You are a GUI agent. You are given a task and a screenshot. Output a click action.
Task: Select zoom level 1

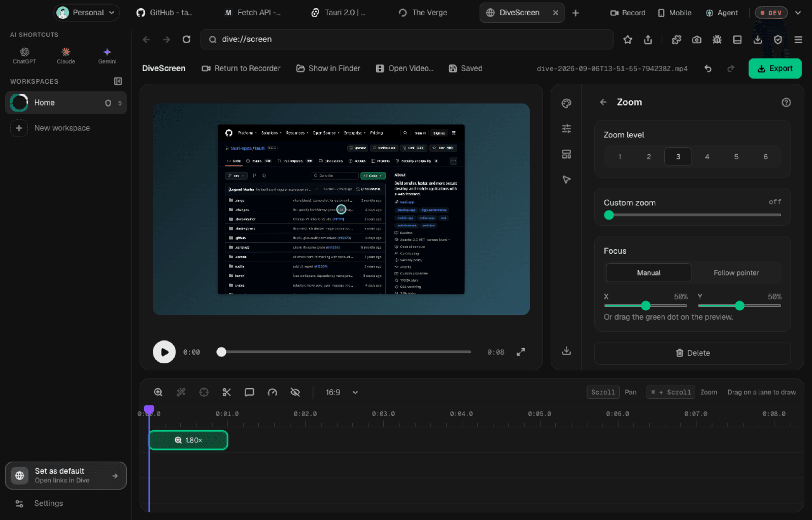(620, 157)
